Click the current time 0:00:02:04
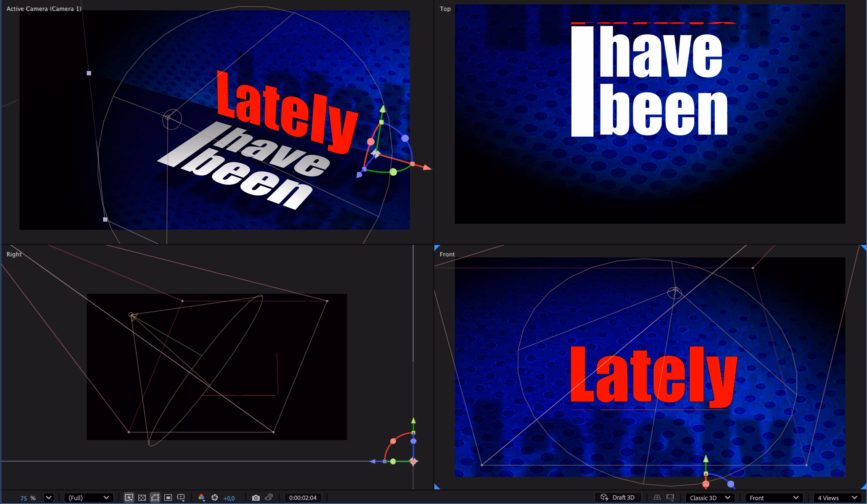 [303, 497]
